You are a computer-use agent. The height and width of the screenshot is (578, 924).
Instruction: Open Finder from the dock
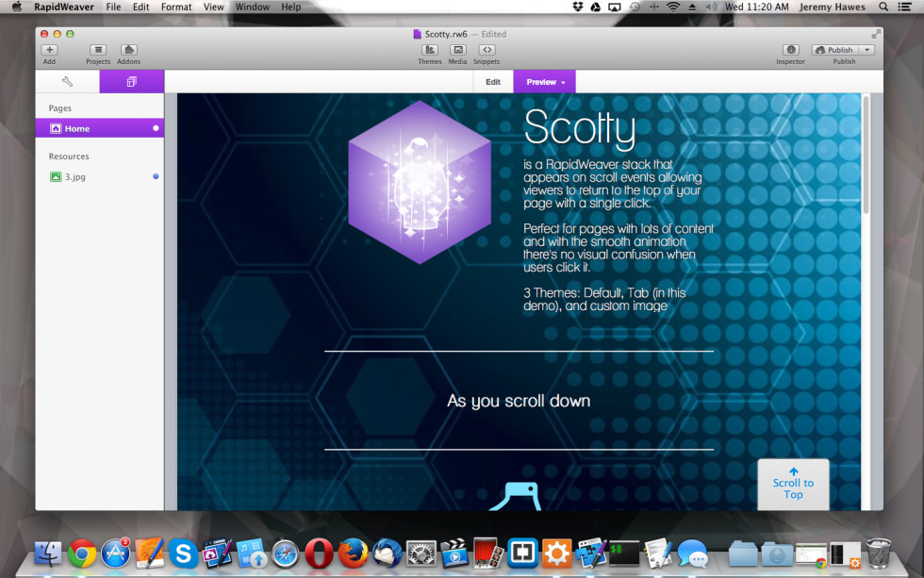point(48,553)
